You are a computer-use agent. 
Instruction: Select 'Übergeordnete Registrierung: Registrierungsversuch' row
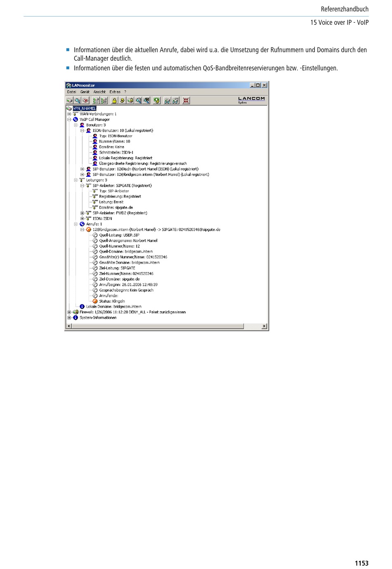point(143,164)
